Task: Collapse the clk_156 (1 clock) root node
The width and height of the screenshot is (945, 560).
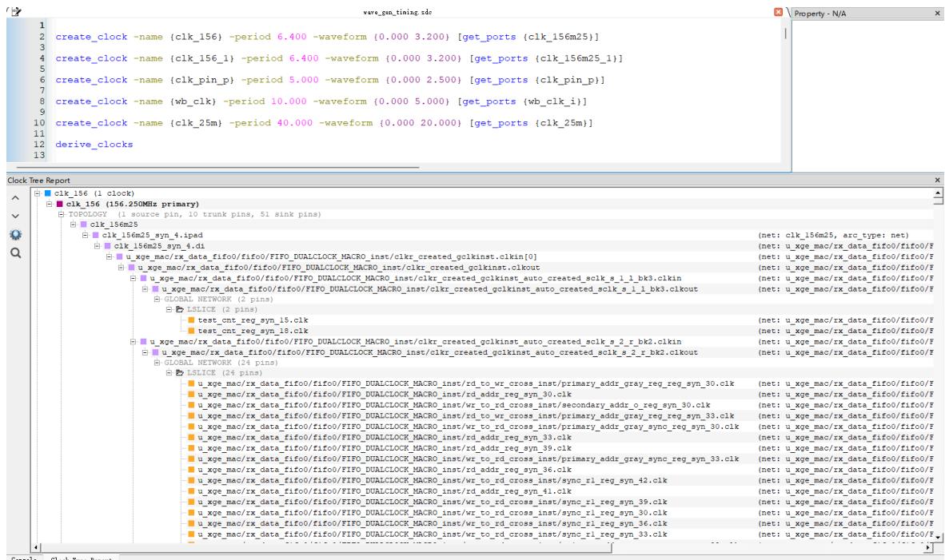Action: 37,193
